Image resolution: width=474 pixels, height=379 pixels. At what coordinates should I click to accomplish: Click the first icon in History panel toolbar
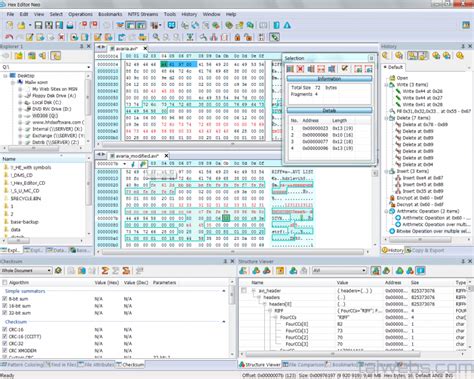click(x=386, y=56)
